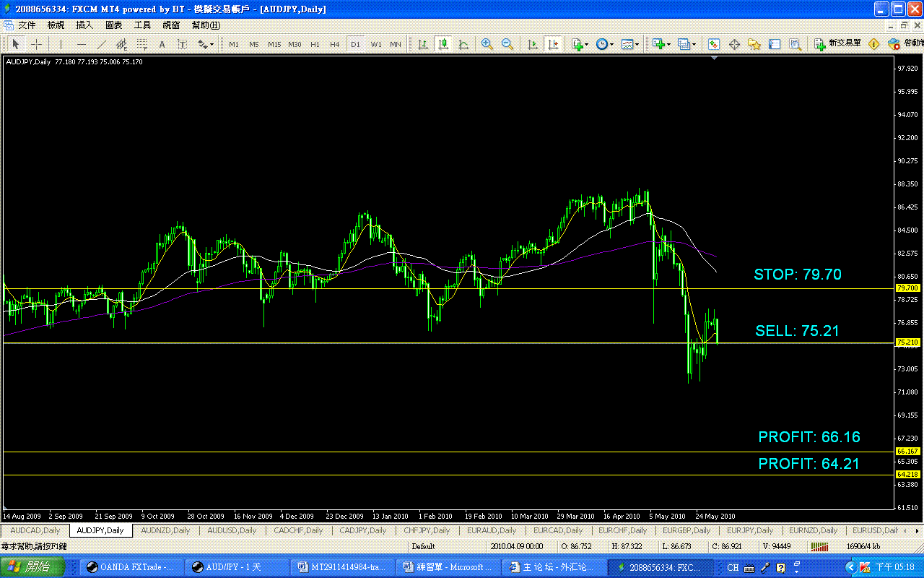
Task: Open the 插入 menu
Action: [x=84, y=25]
